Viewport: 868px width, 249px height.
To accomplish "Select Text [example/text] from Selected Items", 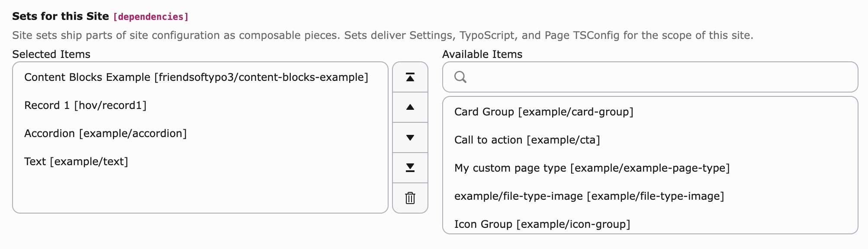I will (76, 161).
